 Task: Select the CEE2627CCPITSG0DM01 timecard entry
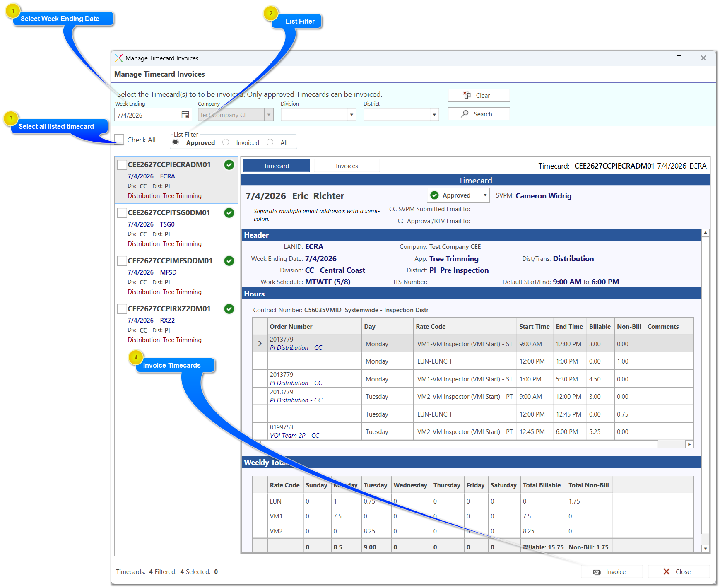[x=176, y=227]
